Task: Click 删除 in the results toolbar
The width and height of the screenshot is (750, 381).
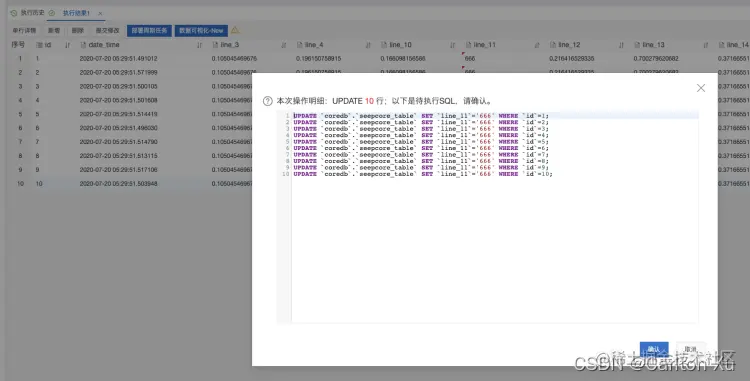Action: coord(78,31)
